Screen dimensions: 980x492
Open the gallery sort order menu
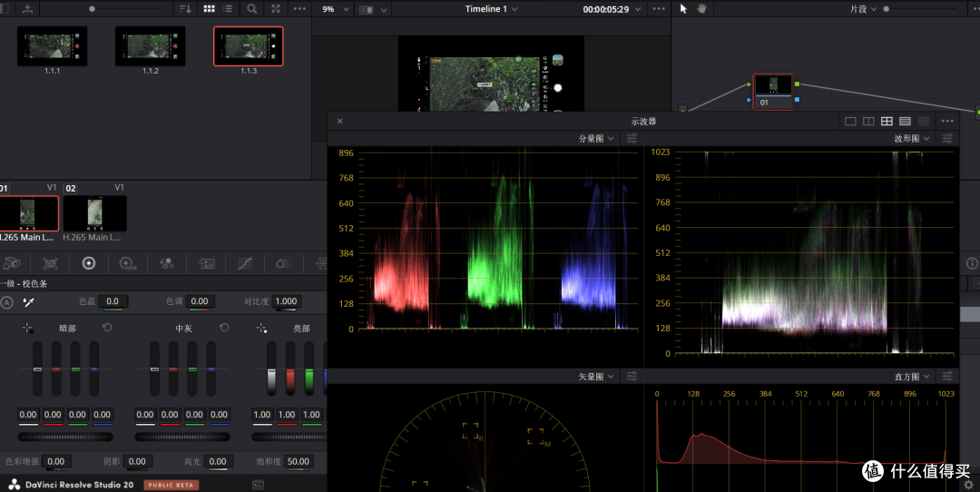coord(185,9)
